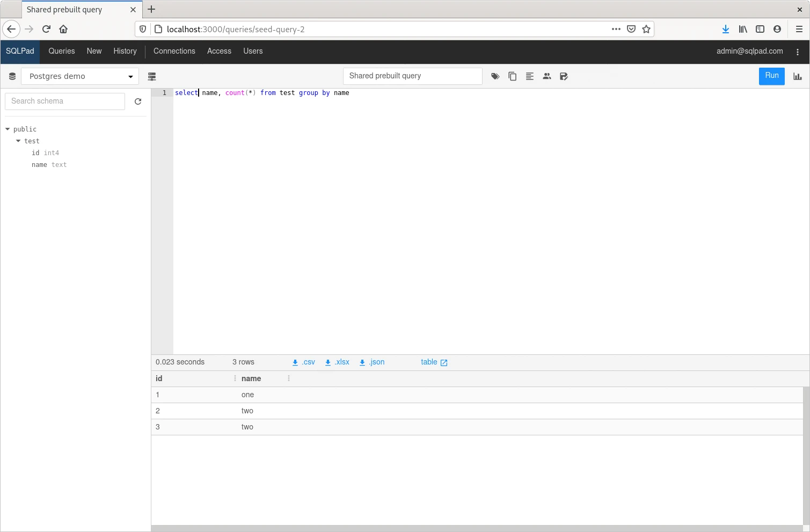
Task: Click the connection client icon beside Postgres demo
Action: (152, 76)
